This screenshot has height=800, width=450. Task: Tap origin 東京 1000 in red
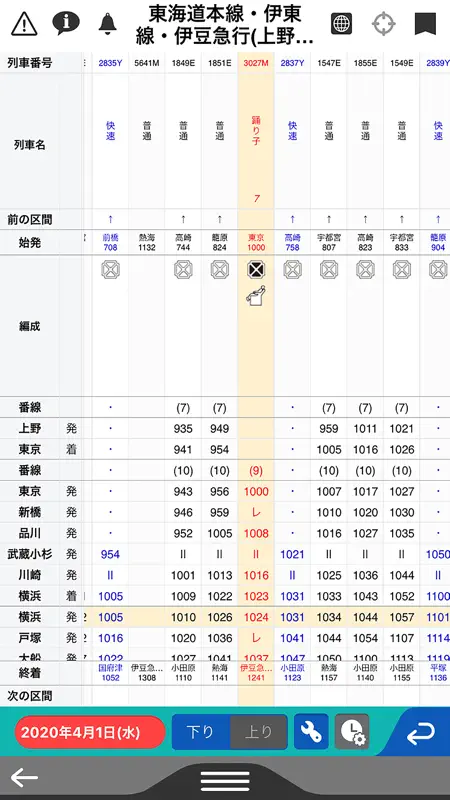256,242
